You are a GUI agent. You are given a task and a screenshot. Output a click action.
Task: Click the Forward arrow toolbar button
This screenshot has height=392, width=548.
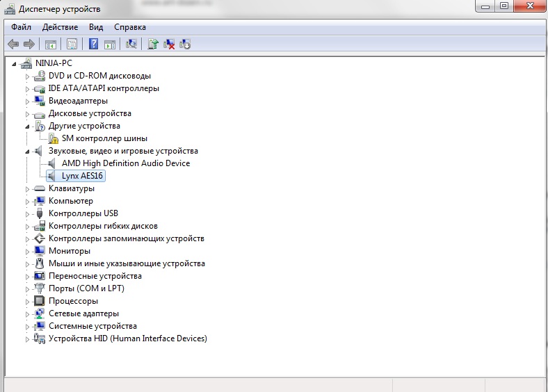point(29,44)
